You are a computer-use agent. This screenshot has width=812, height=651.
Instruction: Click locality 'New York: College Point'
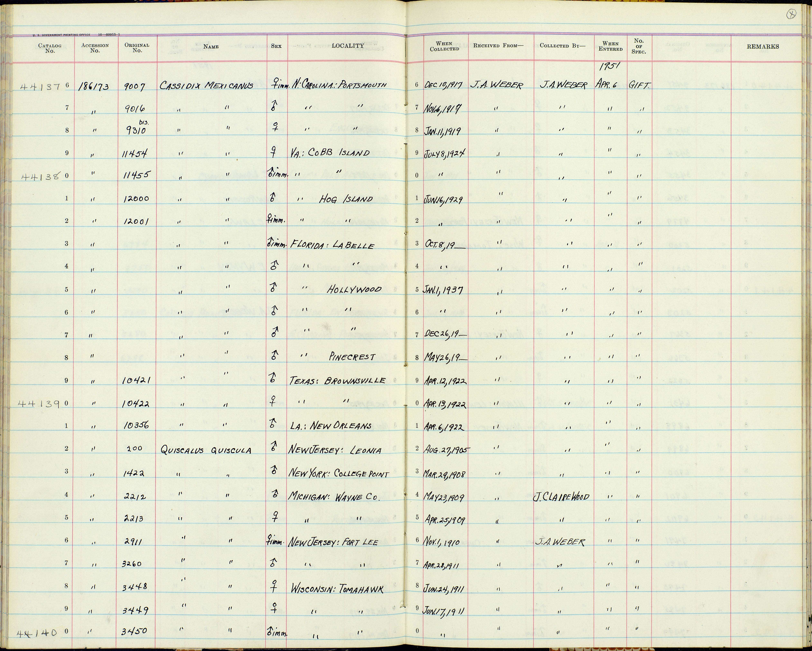click(338, 474)
